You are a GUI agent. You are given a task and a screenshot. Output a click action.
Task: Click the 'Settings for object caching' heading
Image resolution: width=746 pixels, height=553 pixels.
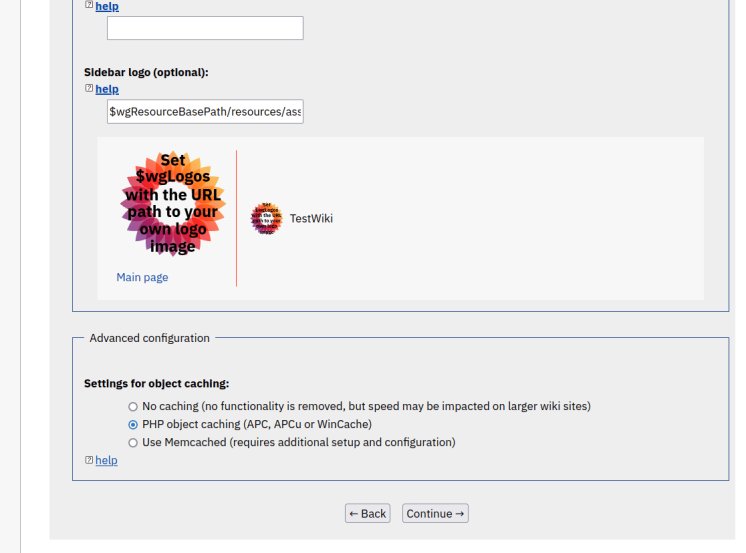(156, 383)
